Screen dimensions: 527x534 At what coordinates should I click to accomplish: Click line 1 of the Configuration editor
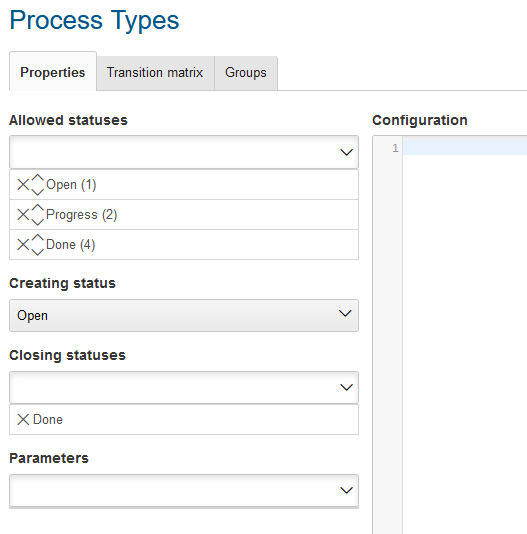click(x=465, y=148)
